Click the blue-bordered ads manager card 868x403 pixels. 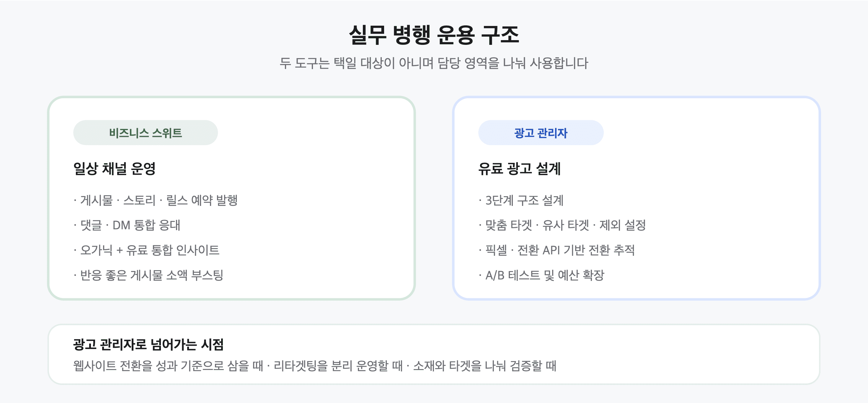(636, 198)
